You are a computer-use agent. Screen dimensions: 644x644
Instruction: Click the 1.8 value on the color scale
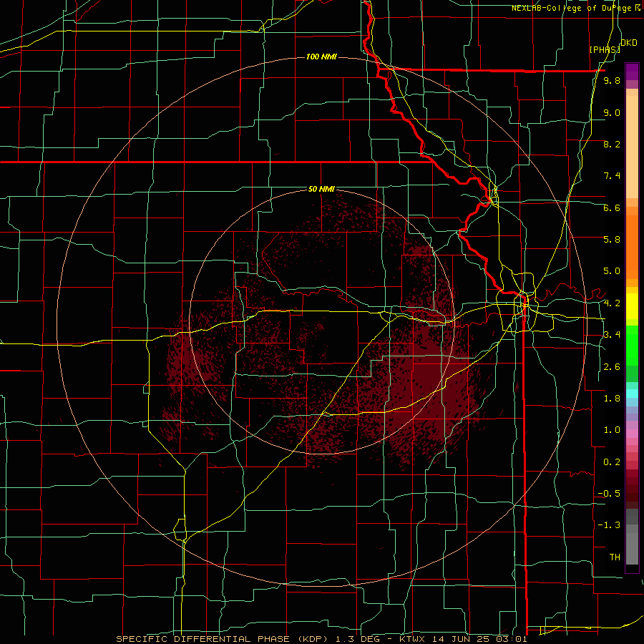(612, 399)
